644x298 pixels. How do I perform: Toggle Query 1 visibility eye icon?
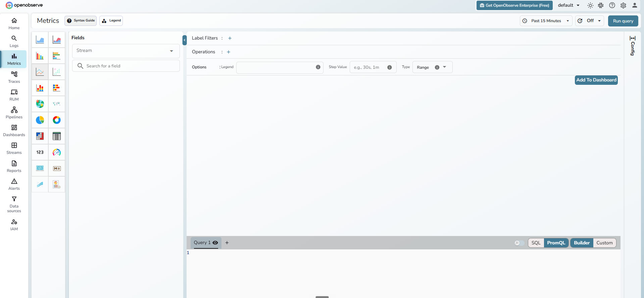pyautogui.click(x=215, y=243)
